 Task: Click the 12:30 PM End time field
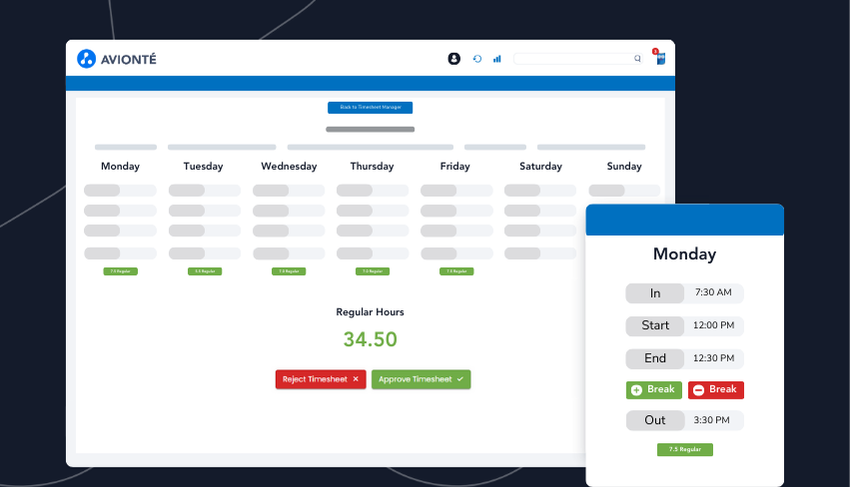712,358
